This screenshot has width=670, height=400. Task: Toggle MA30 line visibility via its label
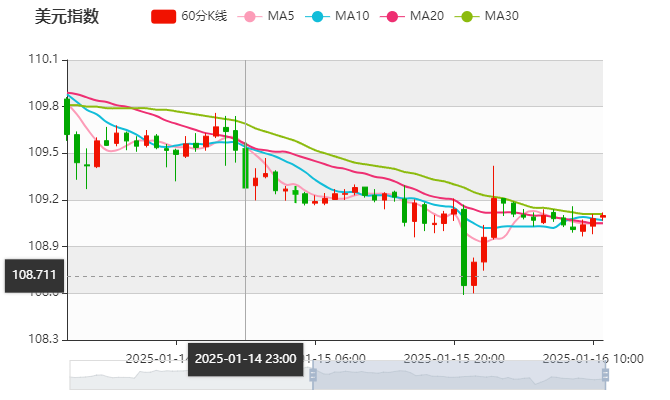tap(501, 16)
